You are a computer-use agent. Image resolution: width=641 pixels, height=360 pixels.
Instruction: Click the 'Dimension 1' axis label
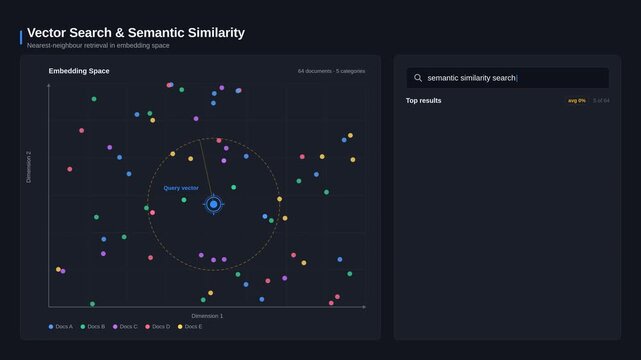207,316
